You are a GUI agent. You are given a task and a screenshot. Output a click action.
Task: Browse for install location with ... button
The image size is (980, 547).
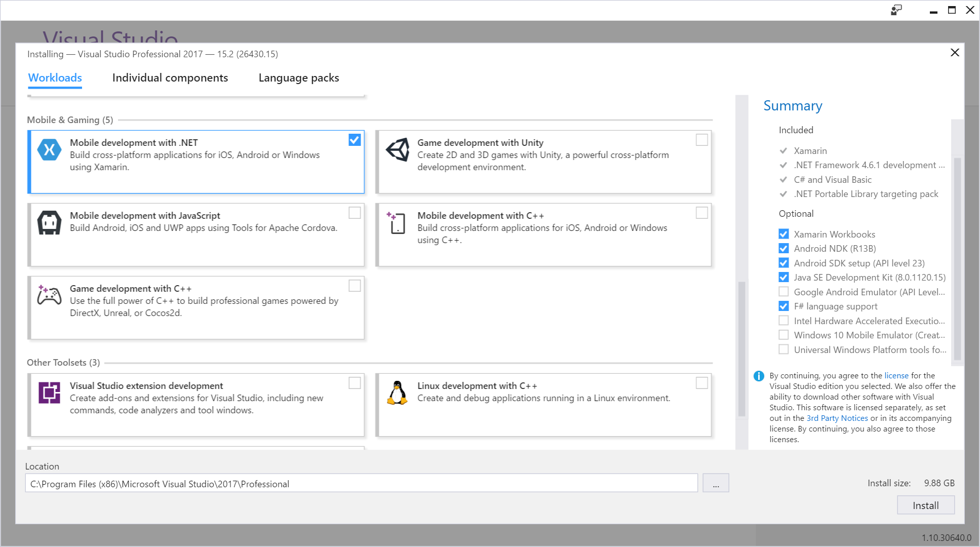click(x=716, y=483)
